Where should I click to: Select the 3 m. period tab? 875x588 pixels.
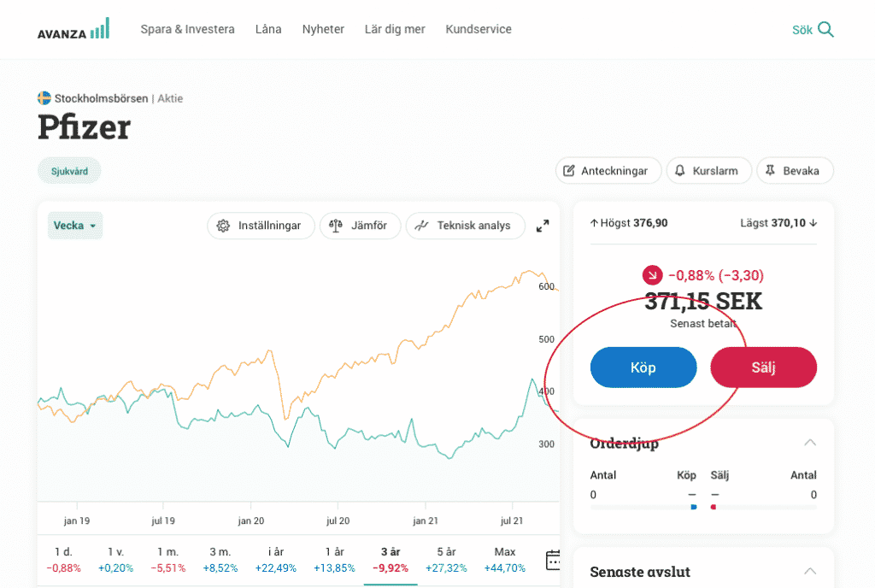click(x=220, y=560)
